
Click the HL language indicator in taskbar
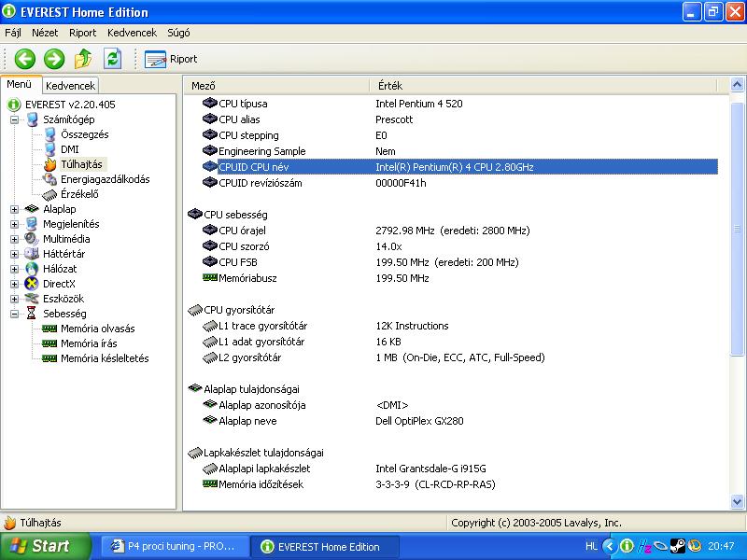click(x=591, y=546)
